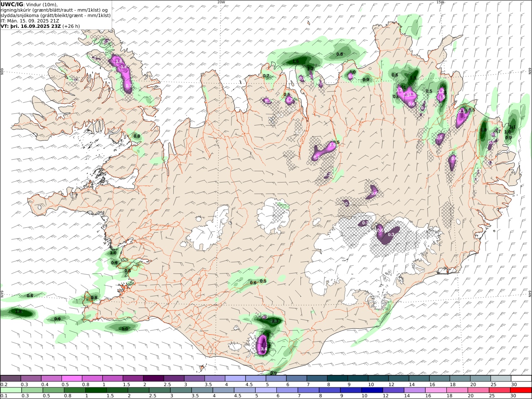Select the bright pink 0.5–0.8 swatch, upper legend row
Image resolution: width=532 pixels, height=399 pixels.
(72, 379)
